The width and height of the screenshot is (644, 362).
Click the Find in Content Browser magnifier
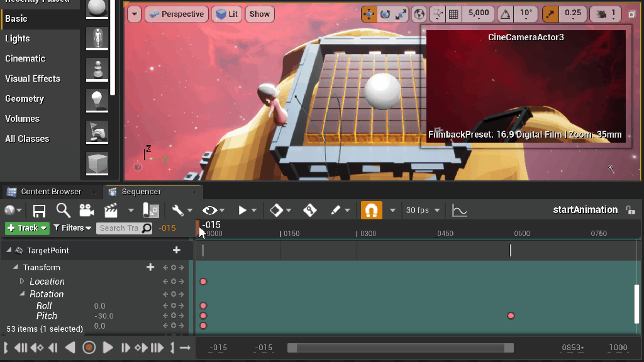[63, 211]
